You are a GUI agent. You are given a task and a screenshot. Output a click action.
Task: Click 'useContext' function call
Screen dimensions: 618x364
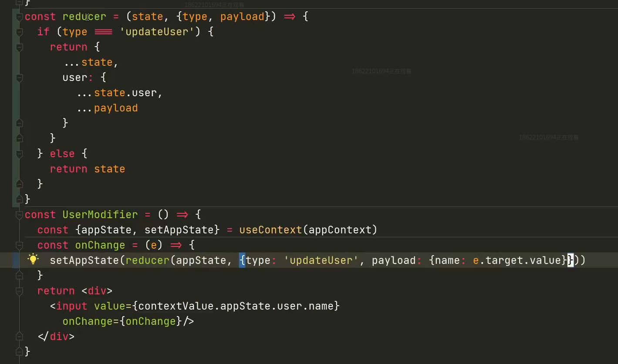[x=270, y=230]
